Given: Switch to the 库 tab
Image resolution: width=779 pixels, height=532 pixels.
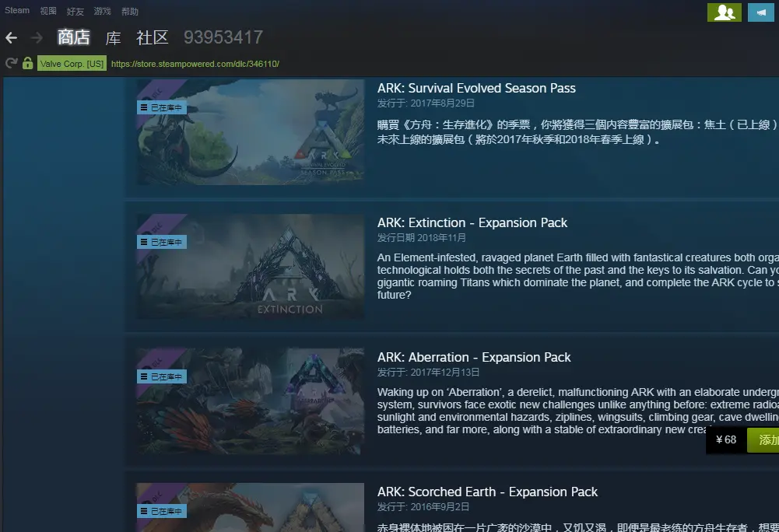Looking at the screenshot, I should tap(114, 37).
